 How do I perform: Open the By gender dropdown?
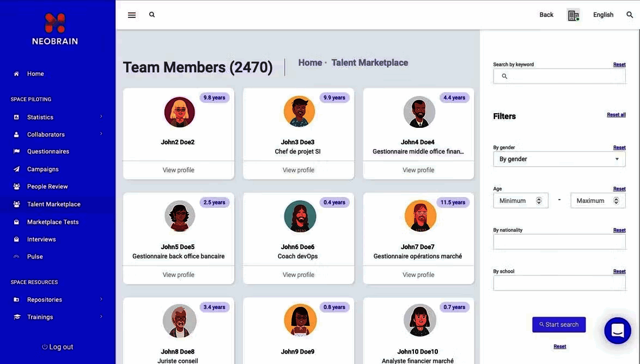(x=559, y=158)
